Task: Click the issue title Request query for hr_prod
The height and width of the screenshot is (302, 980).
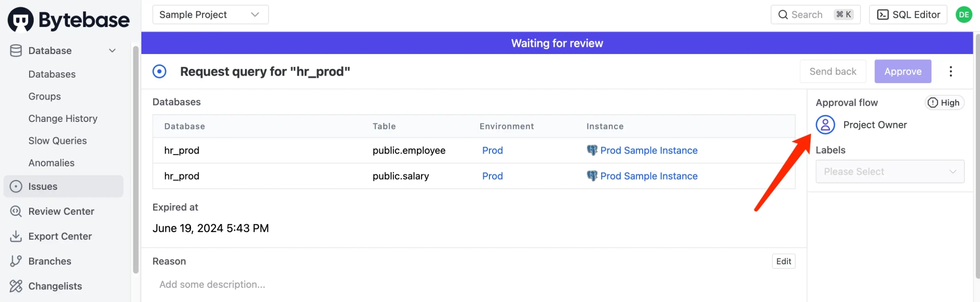Action: [x=265, y=71]
